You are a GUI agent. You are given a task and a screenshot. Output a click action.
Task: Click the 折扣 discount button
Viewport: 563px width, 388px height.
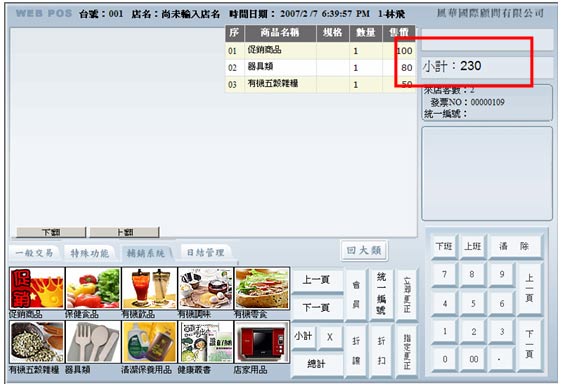381,351
